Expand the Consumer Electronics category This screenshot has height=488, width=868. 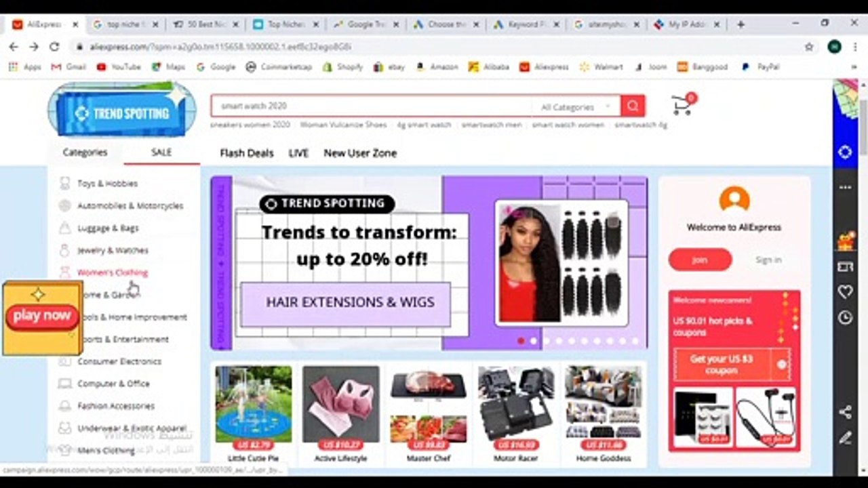tap(119, 361)
